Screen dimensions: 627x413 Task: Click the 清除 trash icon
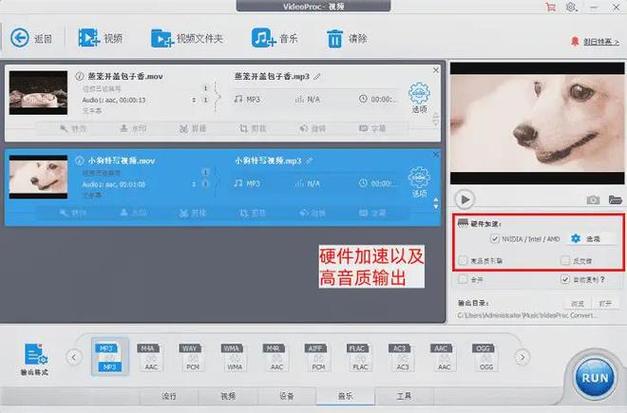[335, 38]
